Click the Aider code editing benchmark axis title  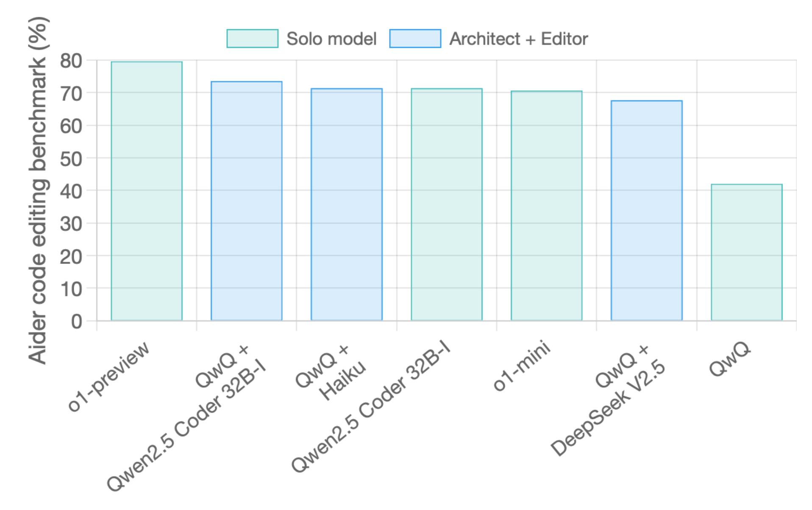point(38,190)
